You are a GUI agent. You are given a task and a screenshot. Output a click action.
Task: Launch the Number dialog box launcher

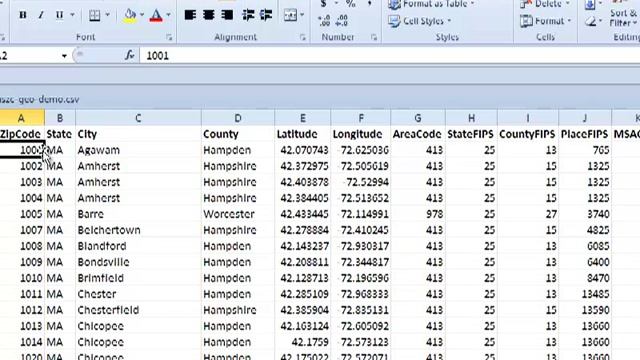[374, 37]
